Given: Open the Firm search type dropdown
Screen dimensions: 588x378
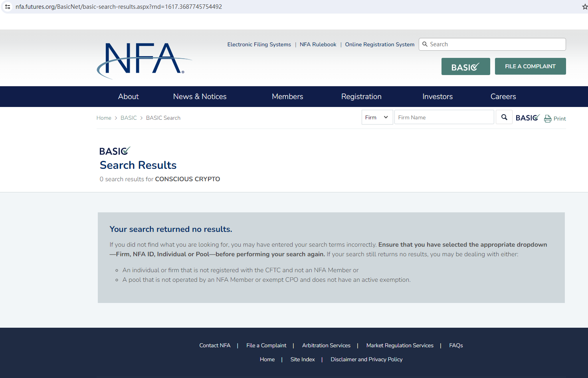Looking at the screenshot, I should click(377, 117).
